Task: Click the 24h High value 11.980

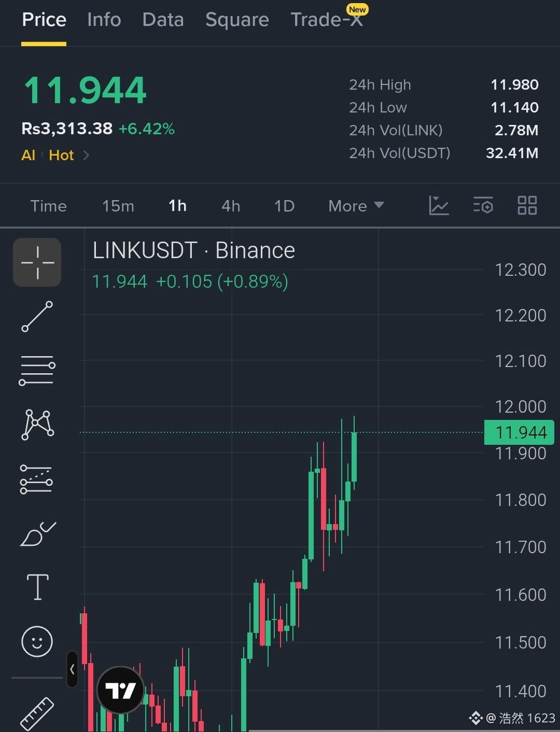Action: click(514, 85)
